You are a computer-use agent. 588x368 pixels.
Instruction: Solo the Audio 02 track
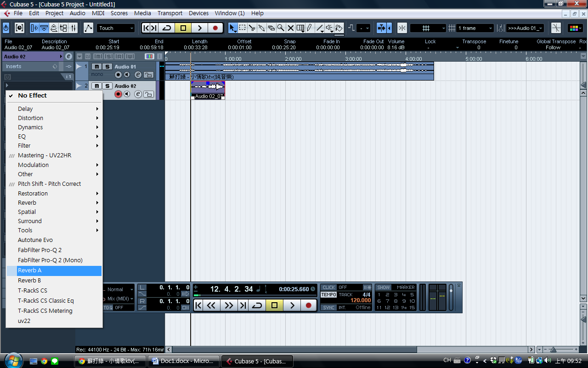pos(107,86)
